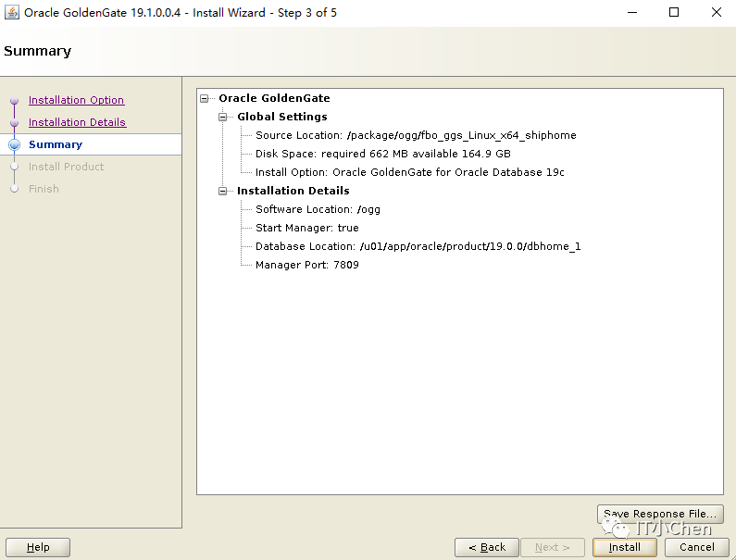
Task: Click Save Response File button
Action: click(x=660, y=514)
